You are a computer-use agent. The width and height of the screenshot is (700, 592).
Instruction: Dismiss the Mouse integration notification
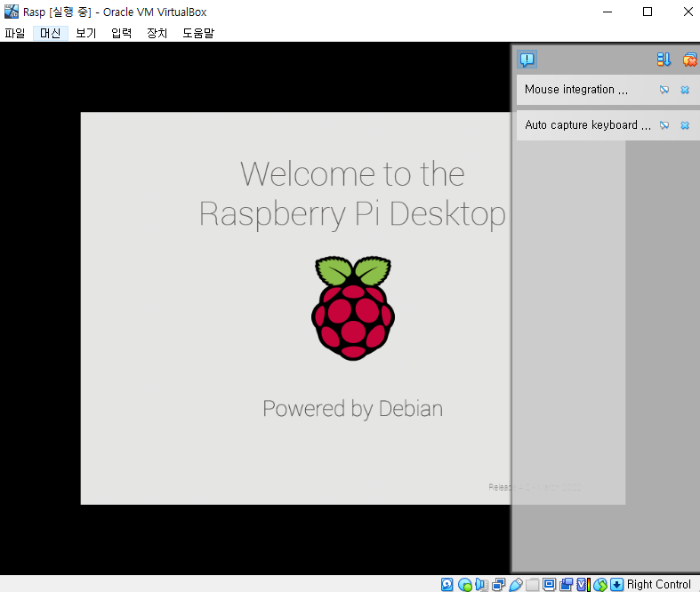click(x=685, y=90)
